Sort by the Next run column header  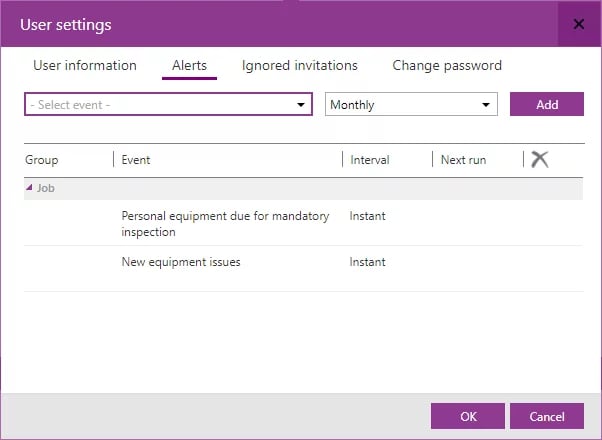tap(463, 160)
